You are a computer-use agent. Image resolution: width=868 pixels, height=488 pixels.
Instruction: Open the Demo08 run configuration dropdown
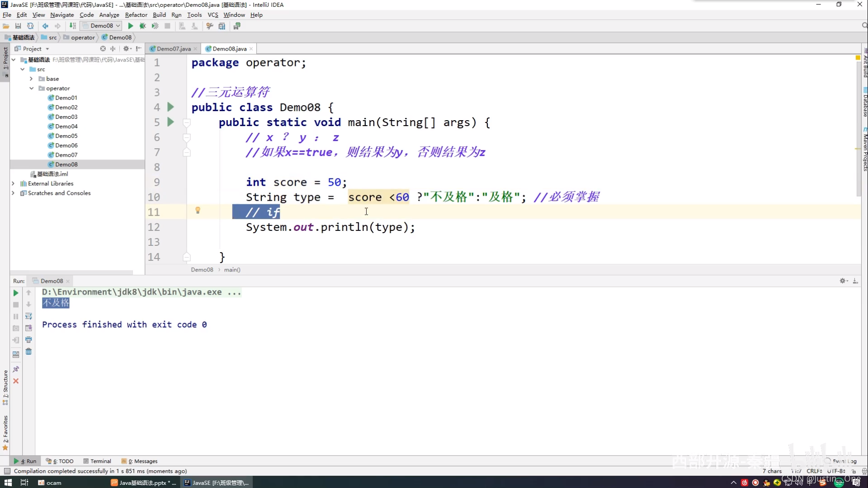point(101,26)
